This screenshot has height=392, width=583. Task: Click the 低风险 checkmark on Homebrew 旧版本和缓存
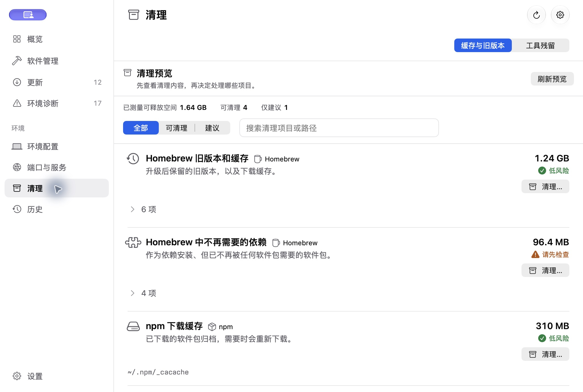pos(542,171)
